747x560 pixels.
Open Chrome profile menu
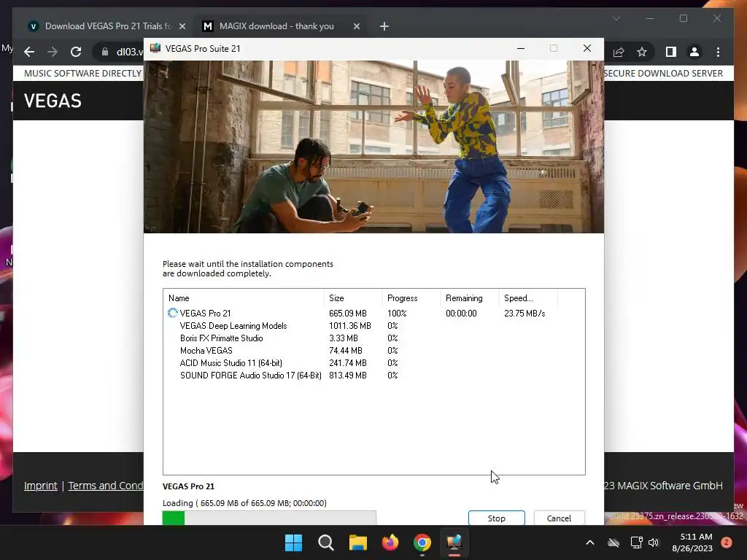point(694,52)
